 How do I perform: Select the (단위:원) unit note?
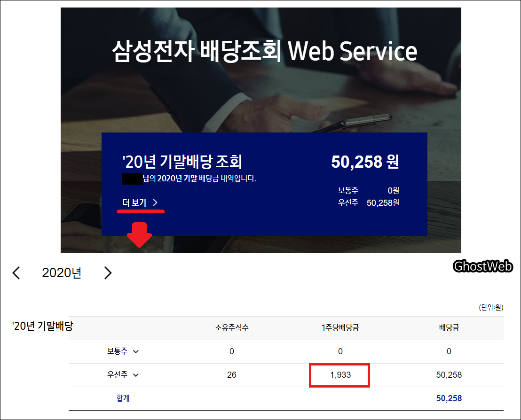pyautogui.click(x=491, y=307)
